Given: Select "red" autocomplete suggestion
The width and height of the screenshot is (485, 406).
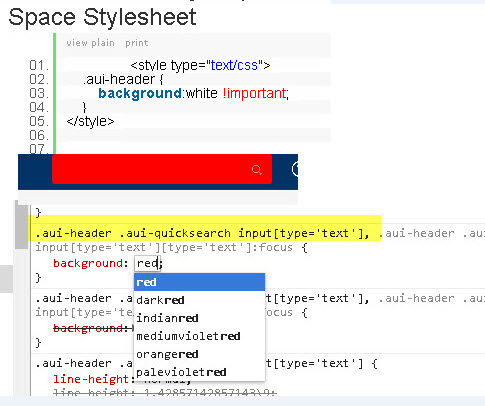Looking at the screenshot, I should coord(199,282).
